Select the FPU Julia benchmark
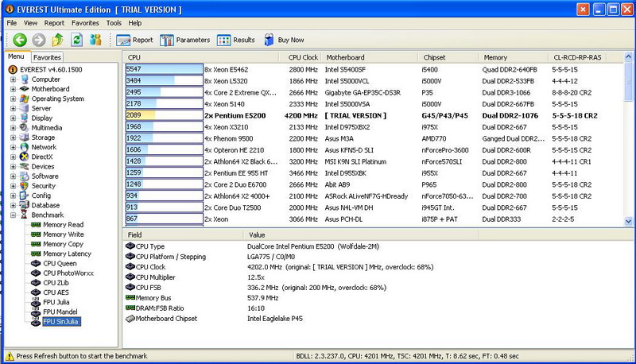The image size is (636, 364). (x=56, y=302)
